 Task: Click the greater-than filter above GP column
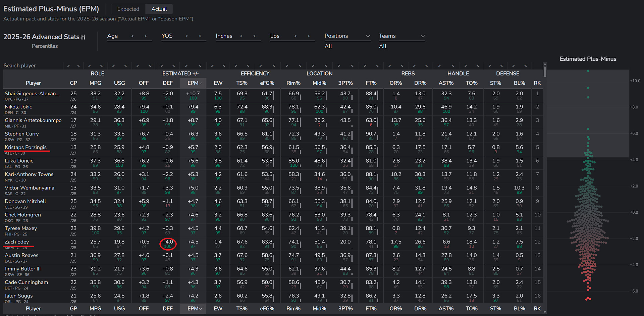coord(68,66)
